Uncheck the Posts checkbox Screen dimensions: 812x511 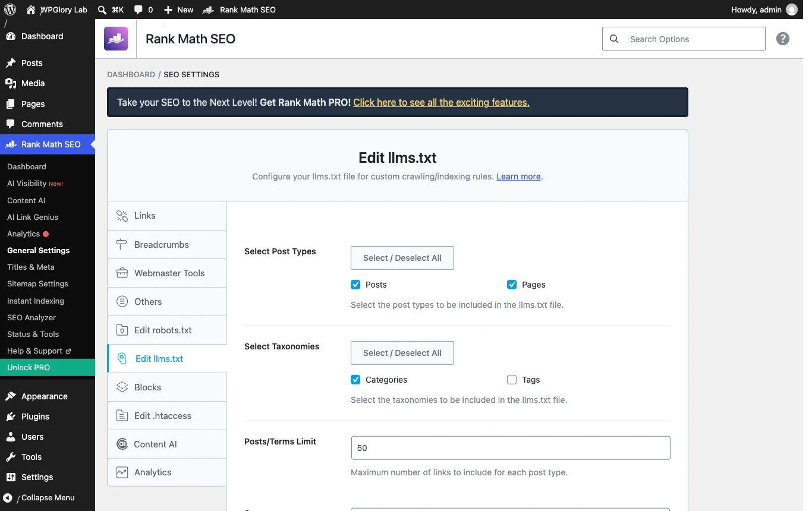pyautogui.click(x=355, y=285)
